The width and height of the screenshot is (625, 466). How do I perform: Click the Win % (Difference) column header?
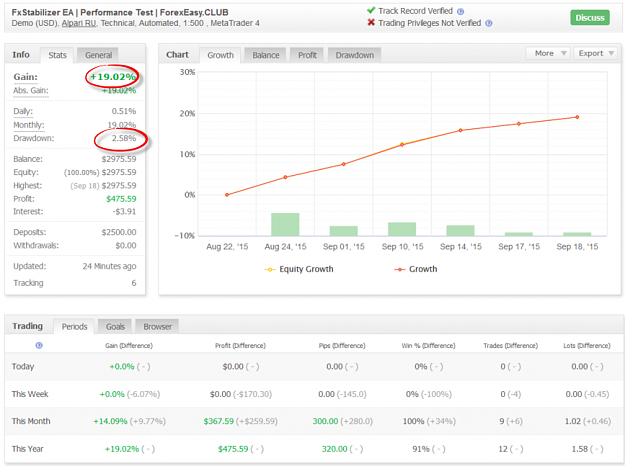tap(428, 346)
